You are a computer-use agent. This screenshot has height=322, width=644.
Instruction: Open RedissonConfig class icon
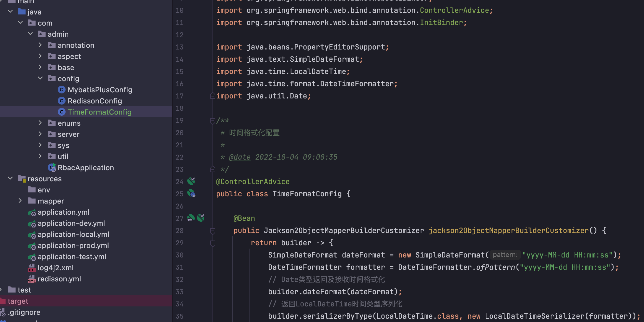[x=62, y=101]
